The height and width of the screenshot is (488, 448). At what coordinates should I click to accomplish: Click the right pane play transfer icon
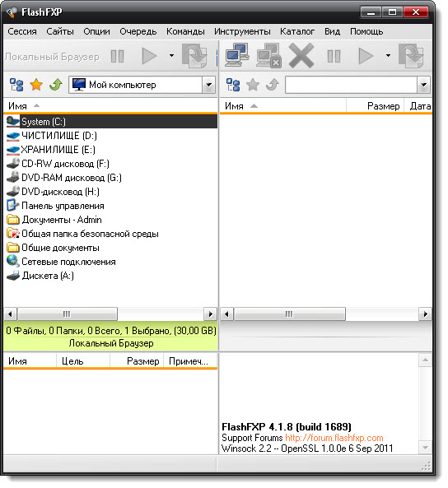[366, 56]
